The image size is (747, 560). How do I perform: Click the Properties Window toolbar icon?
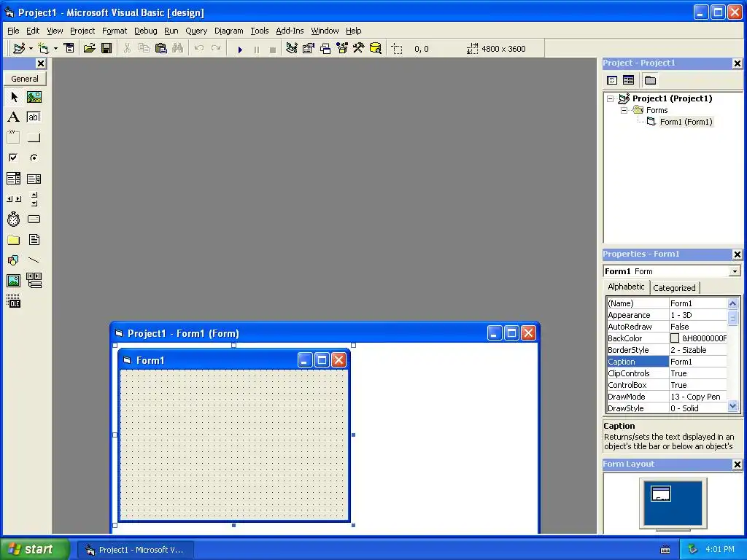click(x=309, y=49)
